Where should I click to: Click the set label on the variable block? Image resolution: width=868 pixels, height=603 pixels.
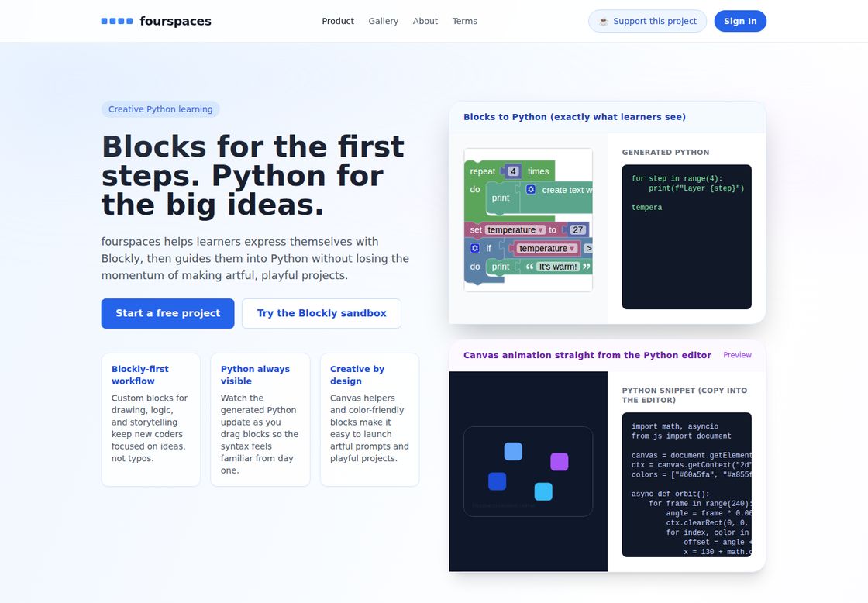click(x=476, y=229)
